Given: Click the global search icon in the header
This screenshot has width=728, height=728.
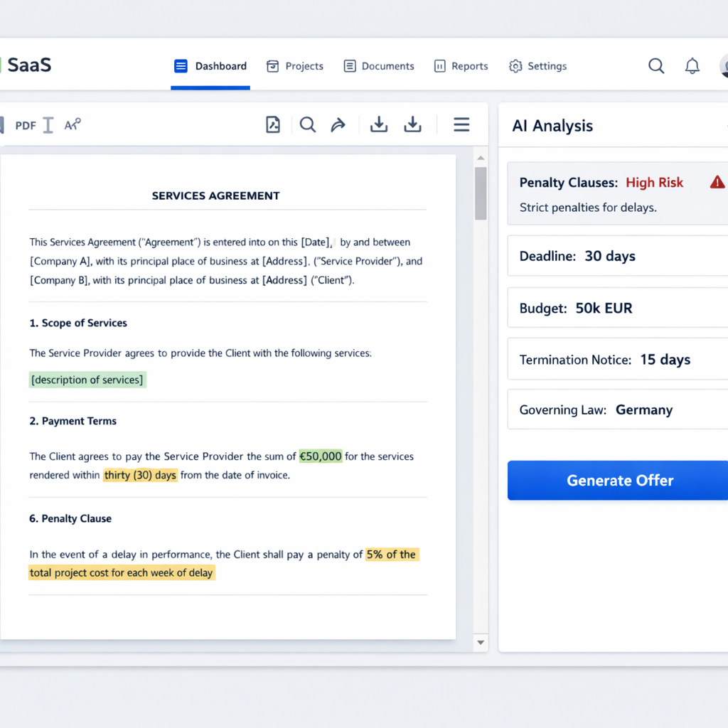Looking at the screenshot, I should (655, 65).
